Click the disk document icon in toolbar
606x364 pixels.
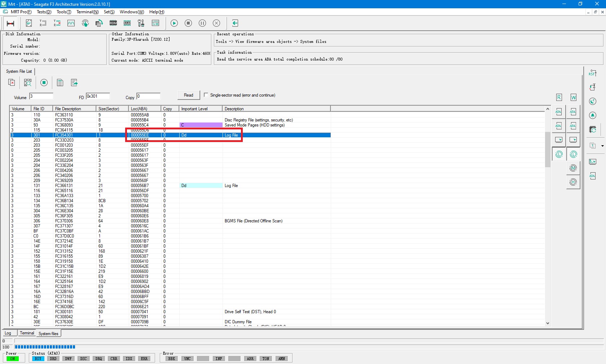(29, 23)
